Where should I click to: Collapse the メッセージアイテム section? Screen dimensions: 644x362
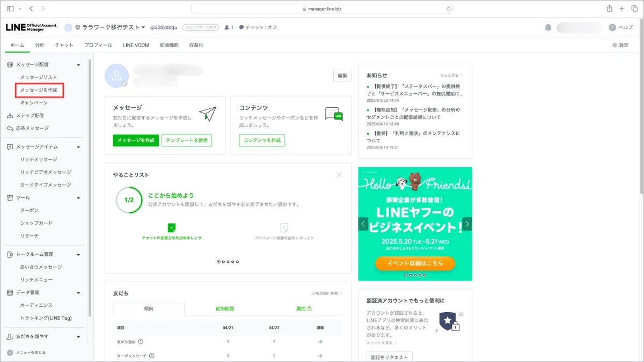79,147
